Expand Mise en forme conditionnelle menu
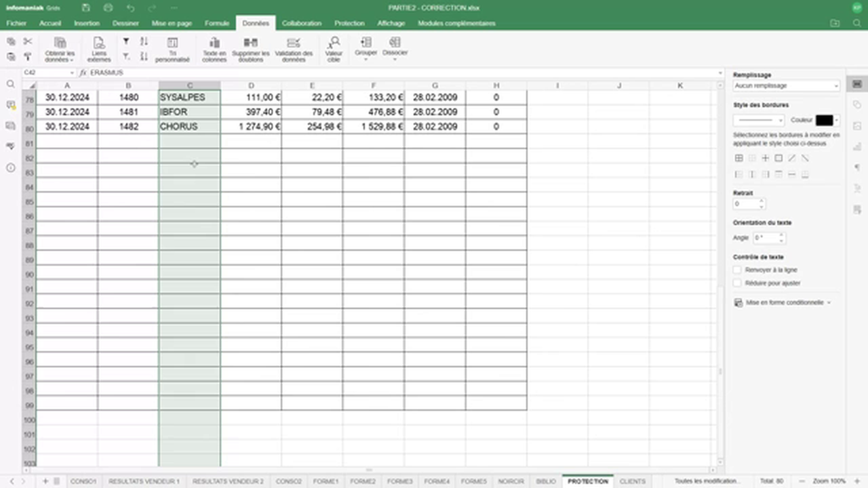Image resolution: width=868 pixels, height=488 pixels. click(783, 302)
